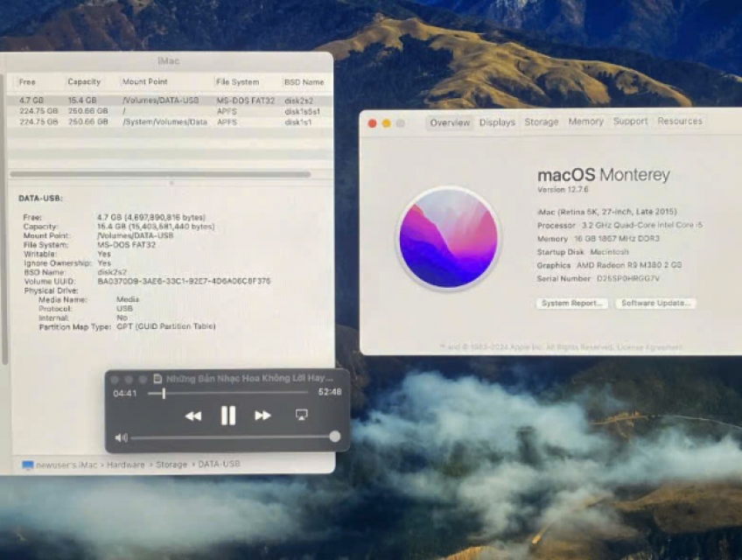Screen dimensions: 742x560
Task: Open the License Agreement link
Action: 650,347
